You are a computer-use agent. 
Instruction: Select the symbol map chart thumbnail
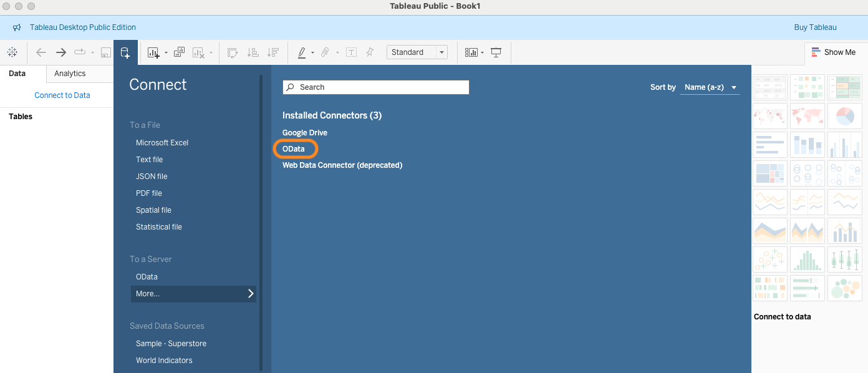coord(770,116)
